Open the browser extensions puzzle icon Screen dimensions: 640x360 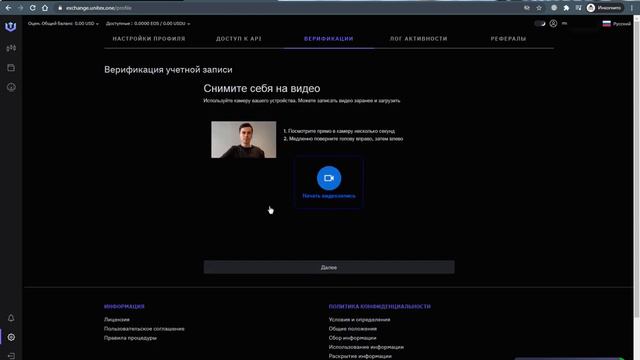pos(566,8)
